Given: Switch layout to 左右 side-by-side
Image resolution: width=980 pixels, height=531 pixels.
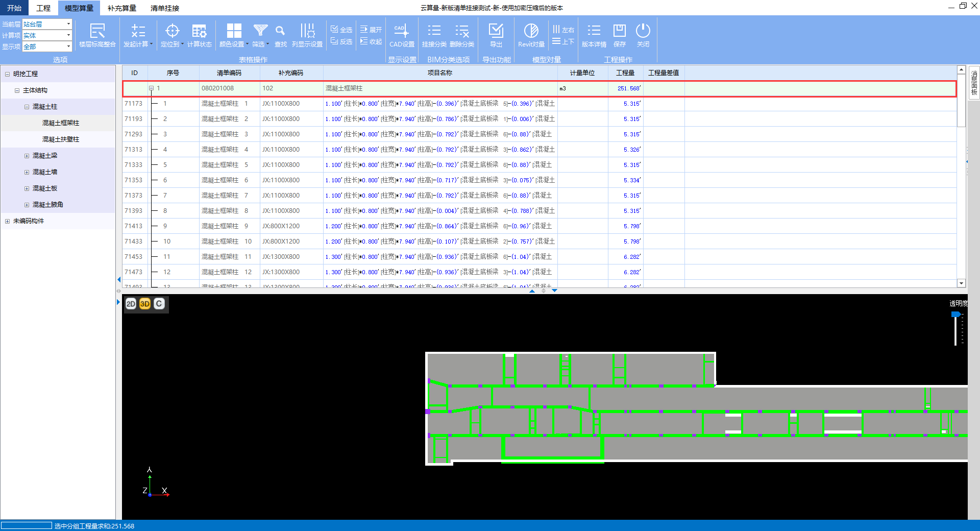Looking at the screenshot, I should click(x=563, y=30).
